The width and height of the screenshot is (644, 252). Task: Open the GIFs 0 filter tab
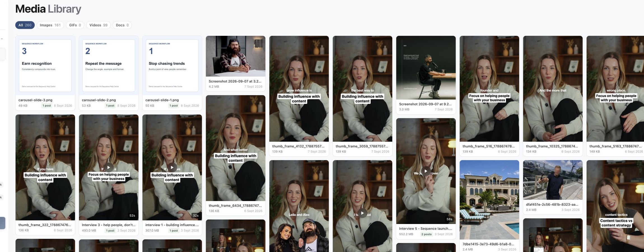[x=75, y=25]
